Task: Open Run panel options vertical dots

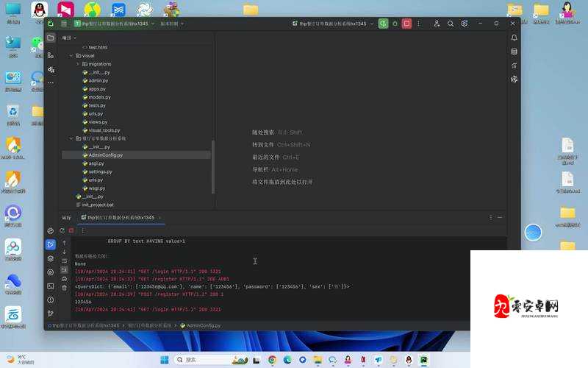Action: [490, 217]
